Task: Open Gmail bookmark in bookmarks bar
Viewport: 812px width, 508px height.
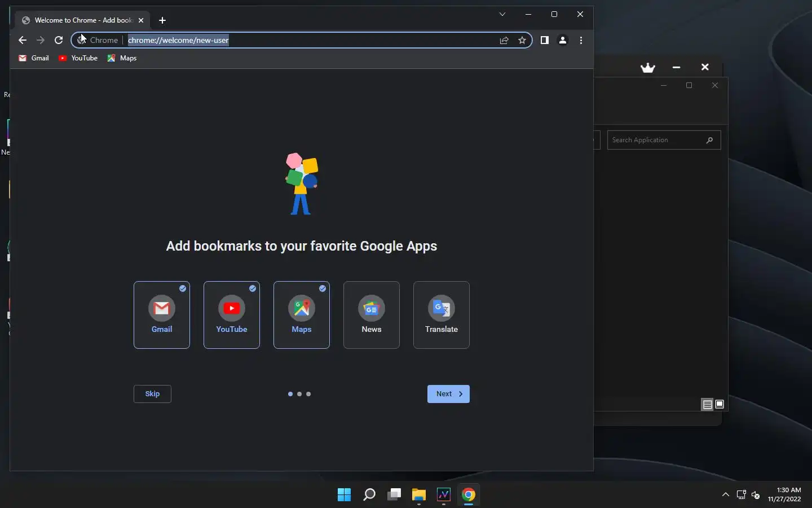Action: pos(34,58)
